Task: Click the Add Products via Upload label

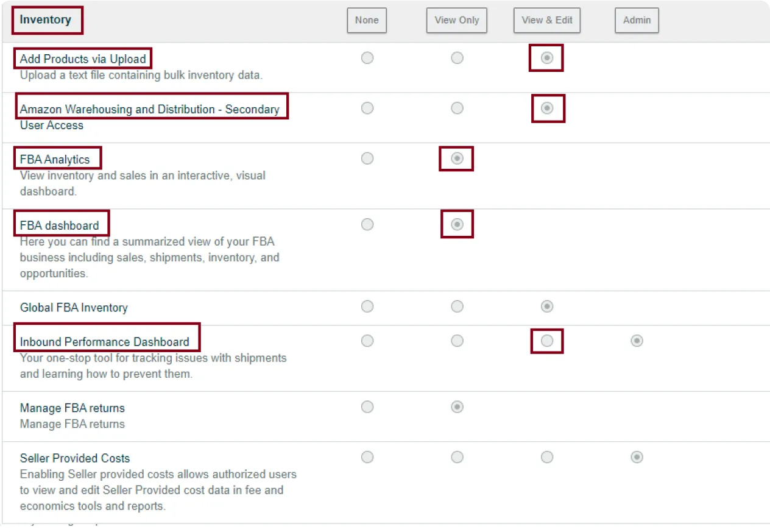Action: 83,59
